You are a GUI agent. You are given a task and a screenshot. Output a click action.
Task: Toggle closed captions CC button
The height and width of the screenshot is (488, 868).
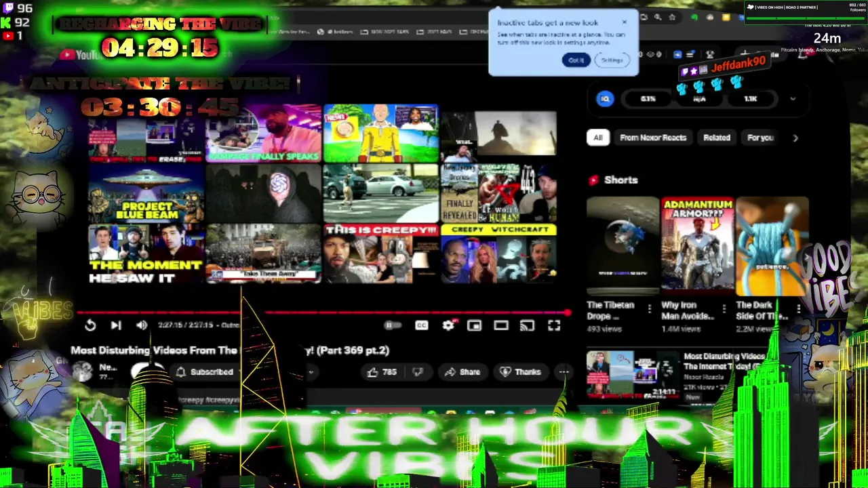421,326
